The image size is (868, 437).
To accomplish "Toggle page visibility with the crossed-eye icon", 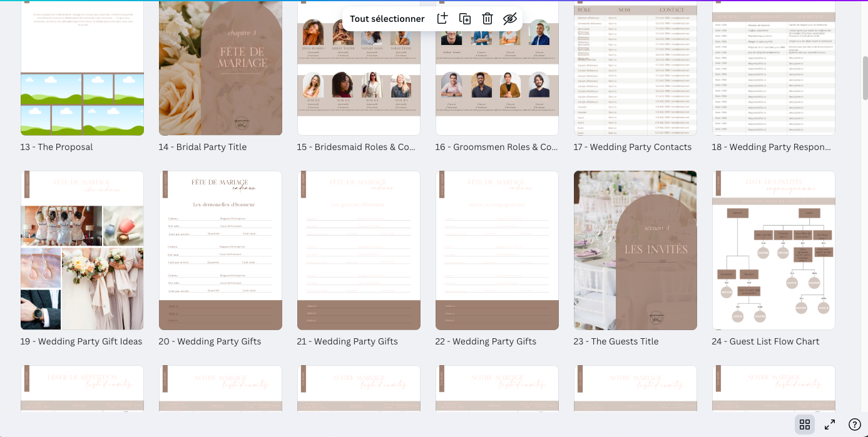I will pyautogui.click(x=510, y=19).
